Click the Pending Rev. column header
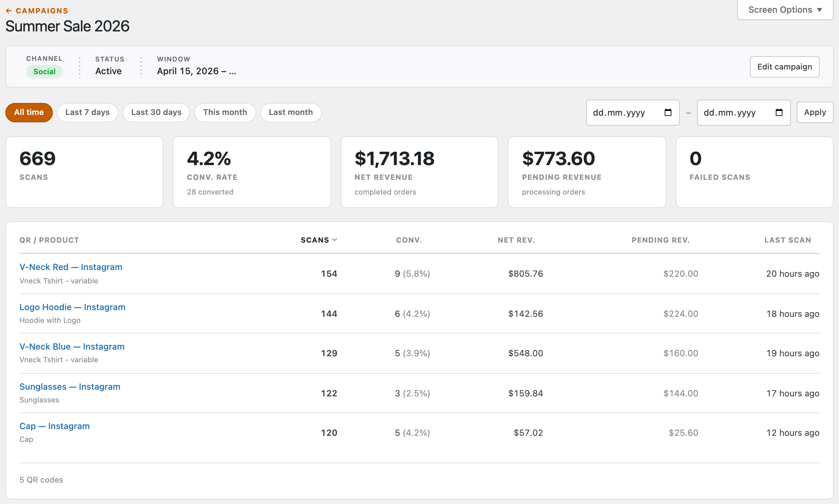Screen dimensions: 839x504 click(x=660, y=240)
